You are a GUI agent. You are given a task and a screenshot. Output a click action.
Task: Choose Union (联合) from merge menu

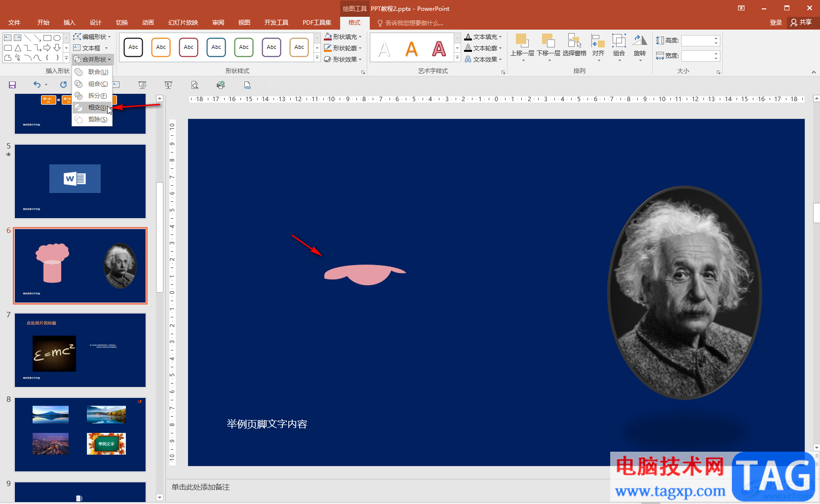point(93,72)
